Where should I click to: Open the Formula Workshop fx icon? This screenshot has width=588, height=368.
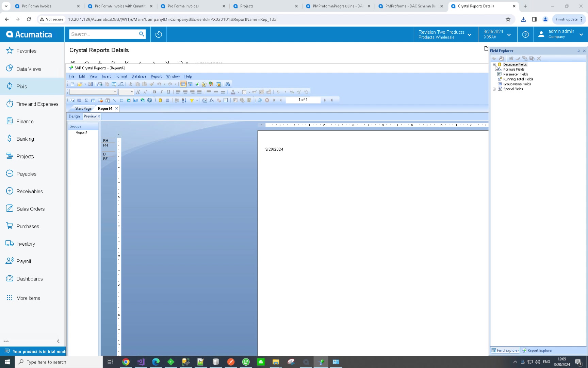point(212,100)
